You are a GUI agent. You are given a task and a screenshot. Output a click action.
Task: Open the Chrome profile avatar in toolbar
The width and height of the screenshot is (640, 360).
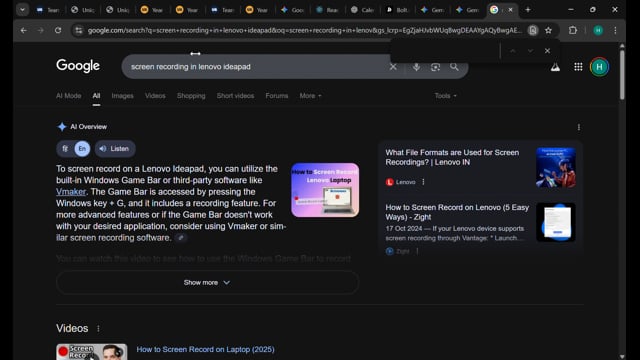click(x=598, y=30)
